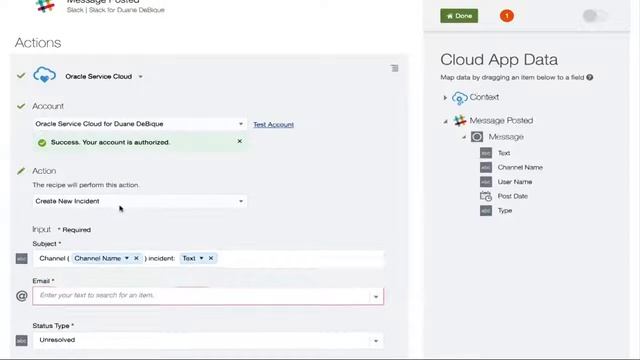
Task: Select the Post Date data item
Action: 513,196
